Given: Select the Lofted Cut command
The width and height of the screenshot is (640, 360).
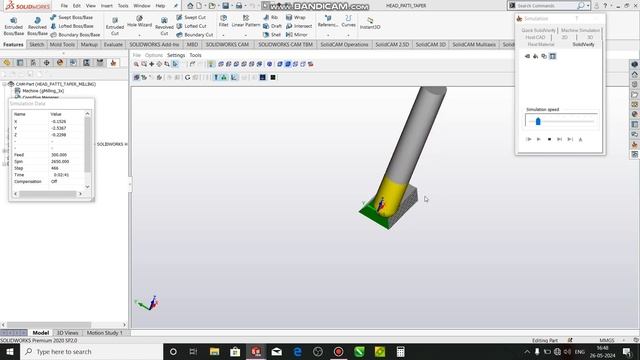Looking at the screenshot, I should (191, 26).
